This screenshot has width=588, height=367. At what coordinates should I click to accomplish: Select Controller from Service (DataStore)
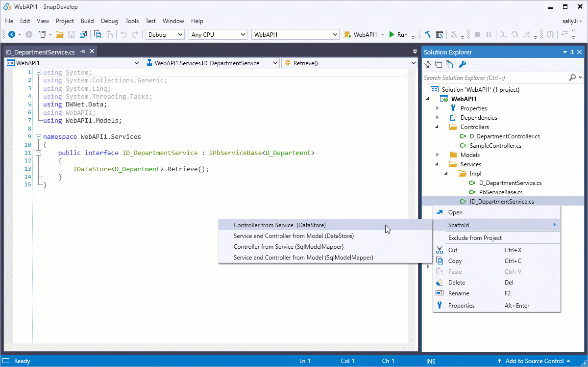[325, 225]
